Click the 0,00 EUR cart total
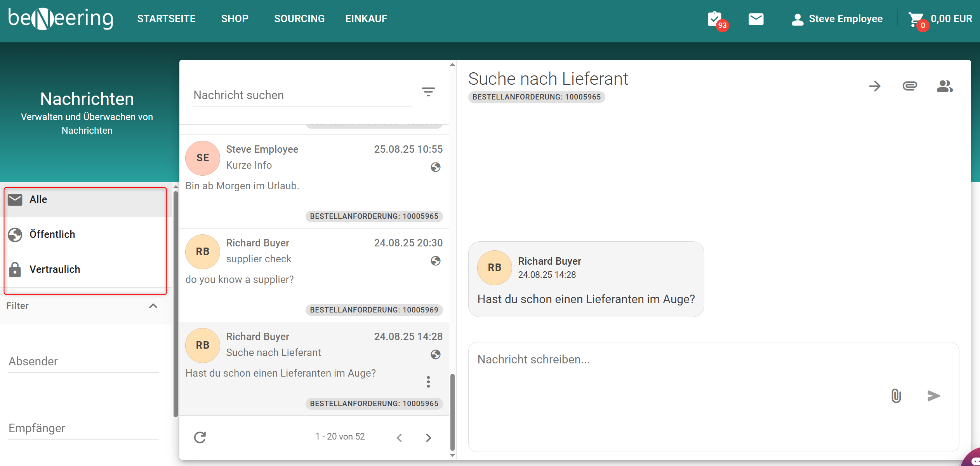 pos(951,19)
